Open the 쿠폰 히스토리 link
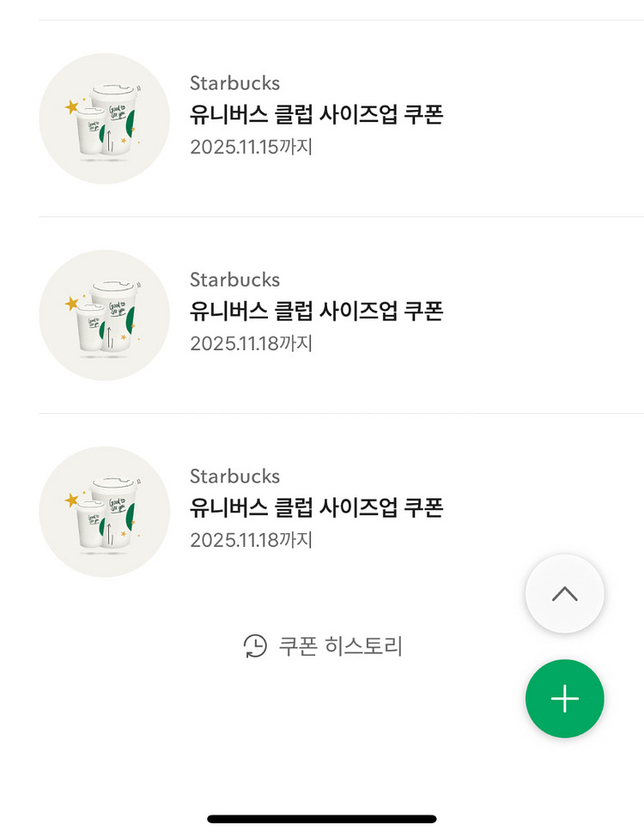The width and height of the screenshot is (644, 837). [x=340, y=646]
